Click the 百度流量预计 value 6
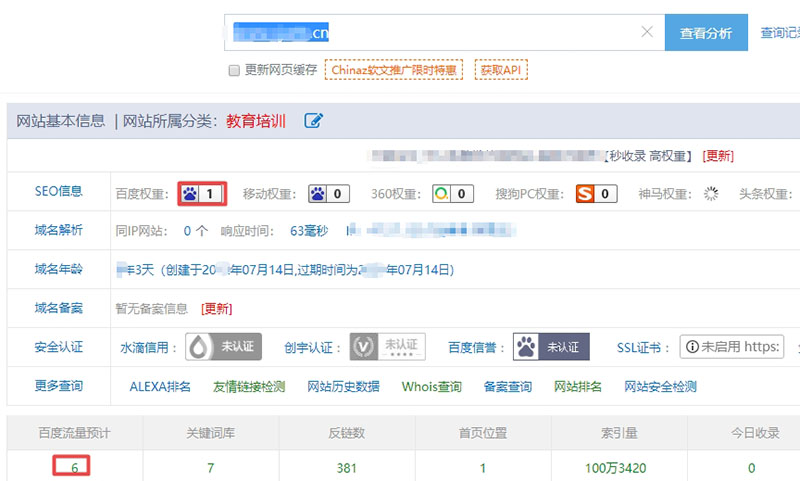Screen dimensions: 800x481 74,468
